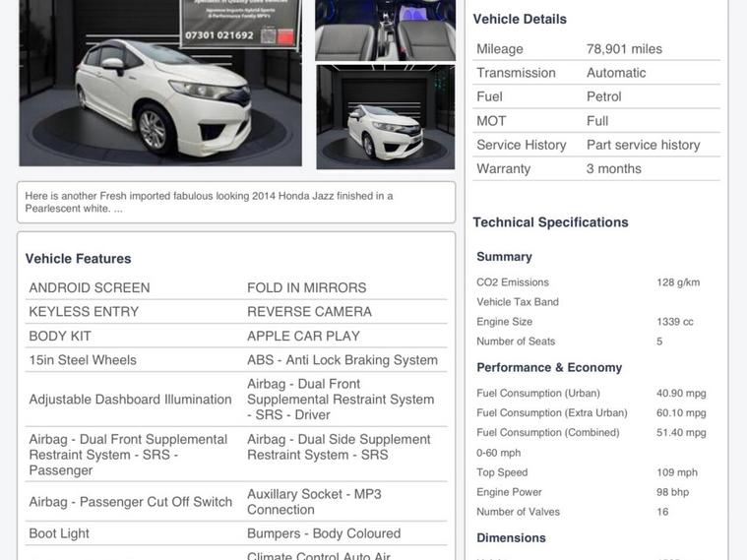This screenshot has height=560, width=747.
Task: View the car interior seats thumbnail
Action: coord(385,30)
